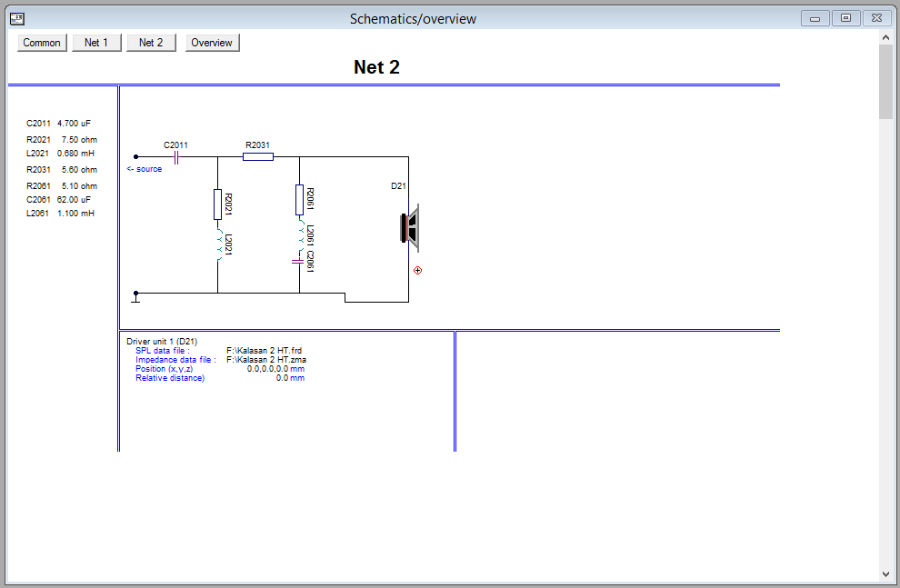Click the polarity plus marker below the driver
Image resolution: width=900 pixels, height=588 pixels.
(x=417, y=270)
